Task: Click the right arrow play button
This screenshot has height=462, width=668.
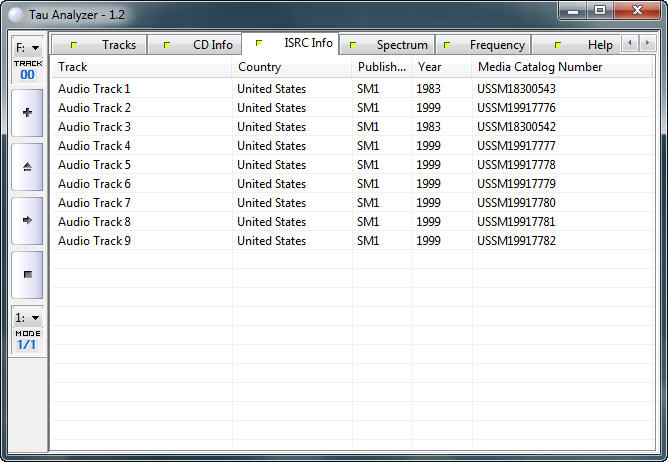Action: point(27,220)
